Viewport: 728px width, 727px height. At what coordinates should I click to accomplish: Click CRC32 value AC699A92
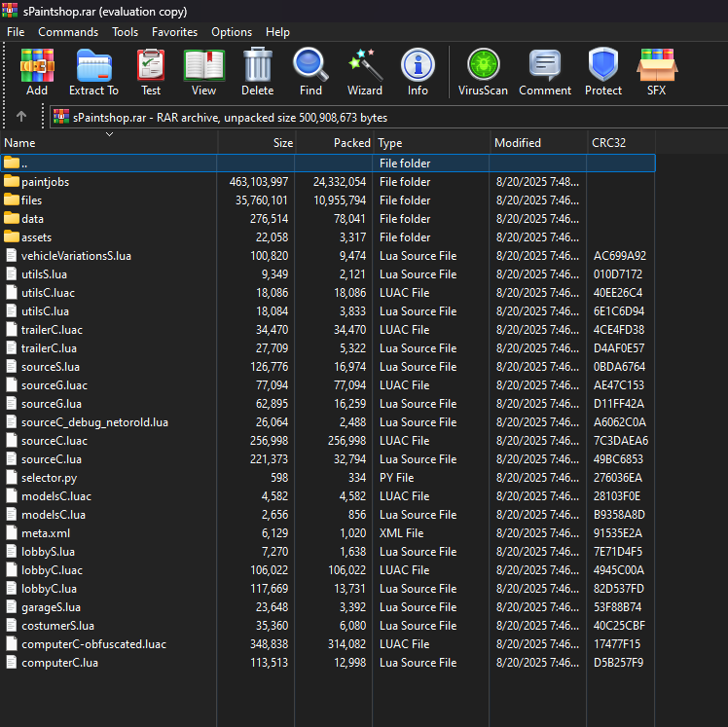click(620, 256)
